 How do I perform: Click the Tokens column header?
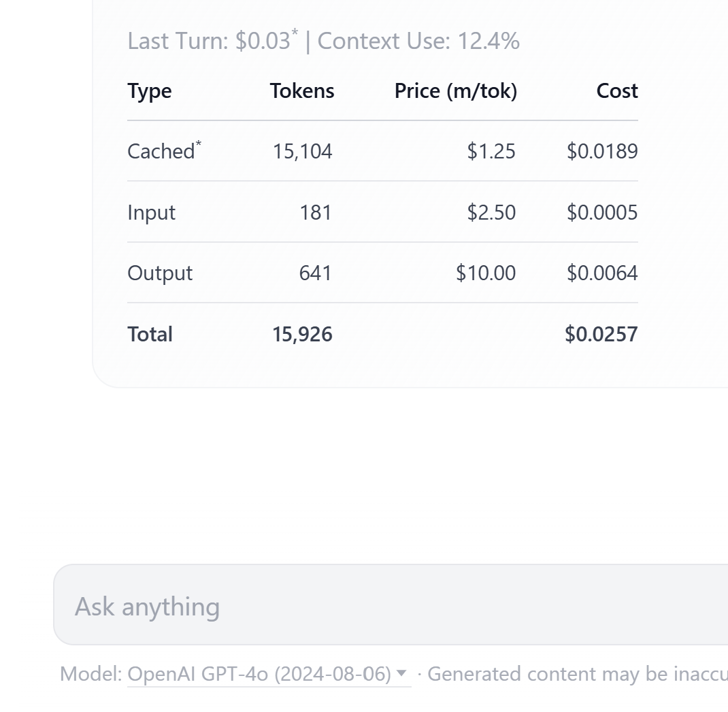point(302,91)
